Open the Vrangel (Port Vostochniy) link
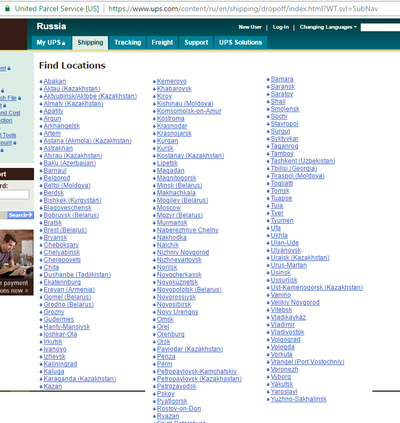Screen dimensions: 400x423 [307, 362]
